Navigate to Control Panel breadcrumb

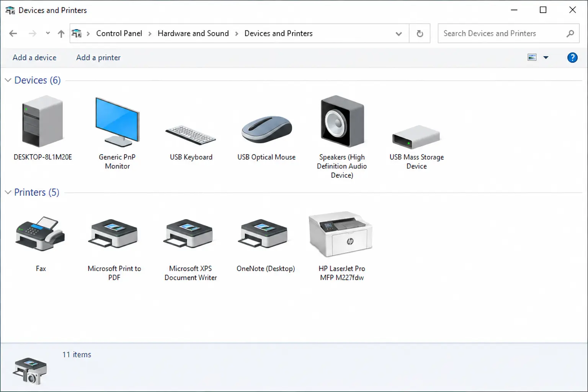(x=119, y=33)
